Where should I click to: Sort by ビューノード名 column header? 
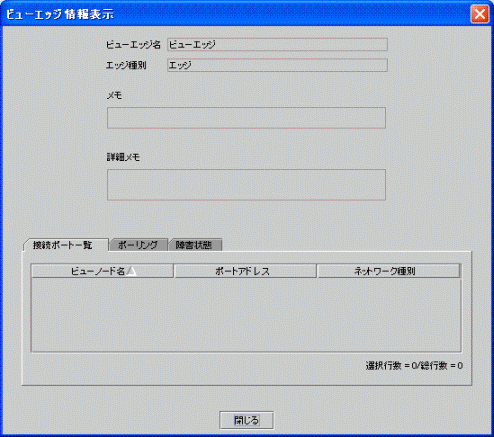[102, 271]
